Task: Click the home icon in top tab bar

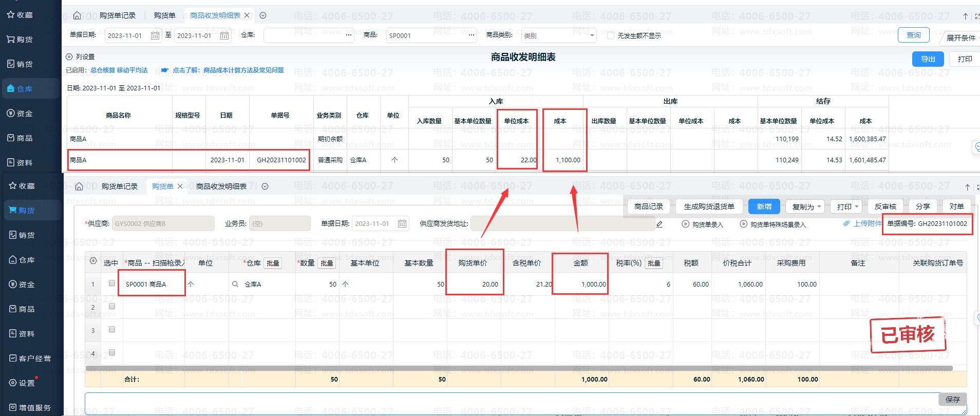Action: pyautogui.click(x=77, y=15)
